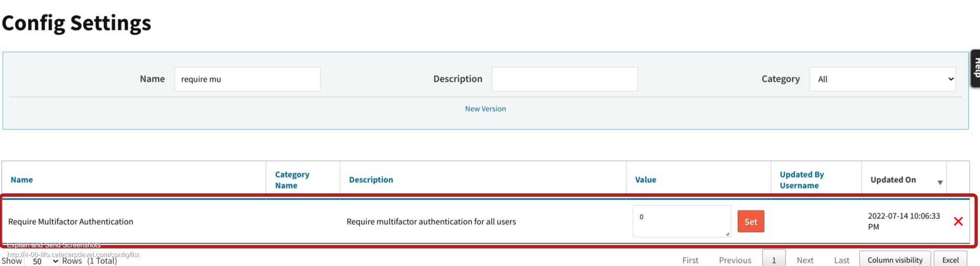Click the Value text box containing 0
Image resolution: width=980 pixels, height=266 pixels.
(x=682, y=221)
